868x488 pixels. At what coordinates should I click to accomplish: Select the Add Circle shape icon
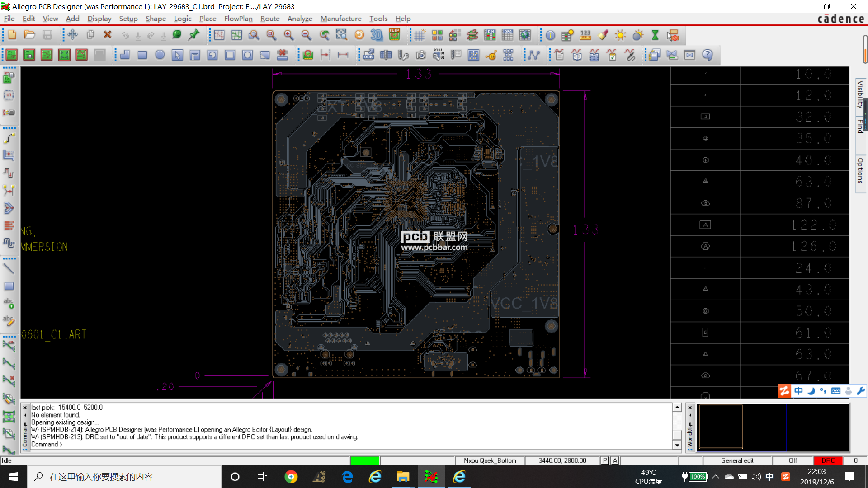pos(160,55)
